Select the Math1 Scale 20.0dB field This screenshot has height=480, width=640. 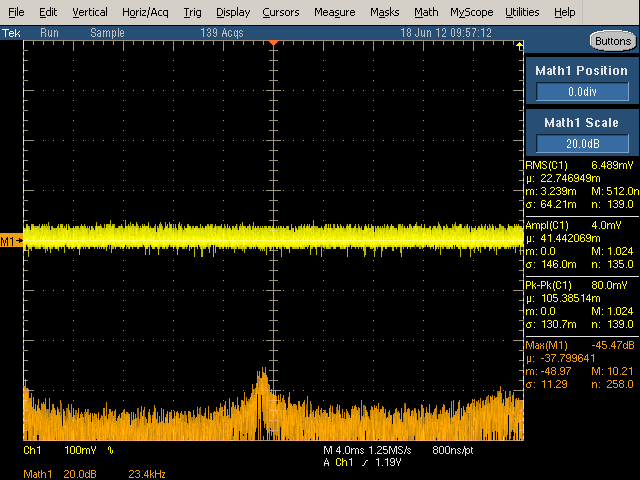point(582,143)
